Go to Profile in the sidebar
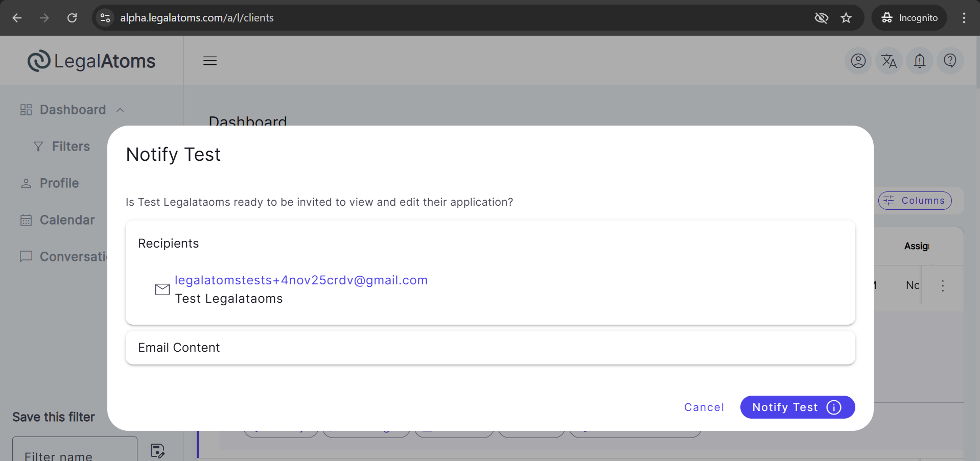This screenshot has width=980, height=461. pyautogui.click(x=59, y=183)
